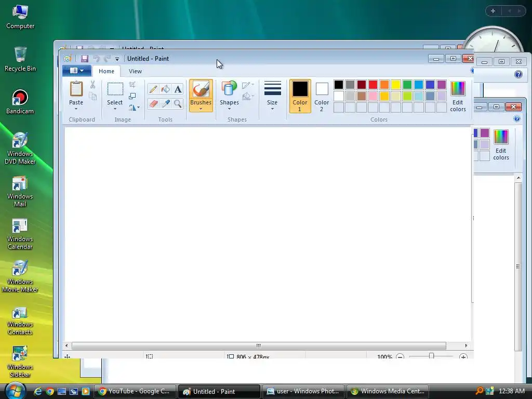
Task: Click the horizontal scrollbar left arrow
Action: coord(66,345)
